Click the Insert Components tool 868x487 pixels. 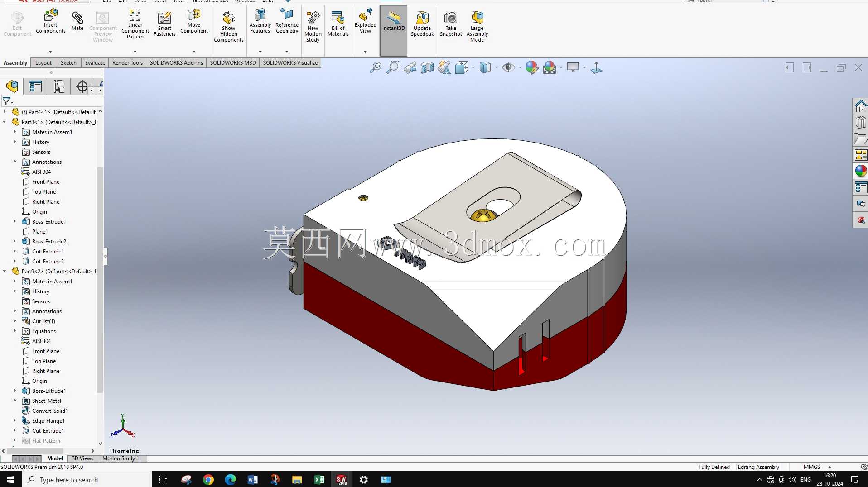[x=51, y=21]
